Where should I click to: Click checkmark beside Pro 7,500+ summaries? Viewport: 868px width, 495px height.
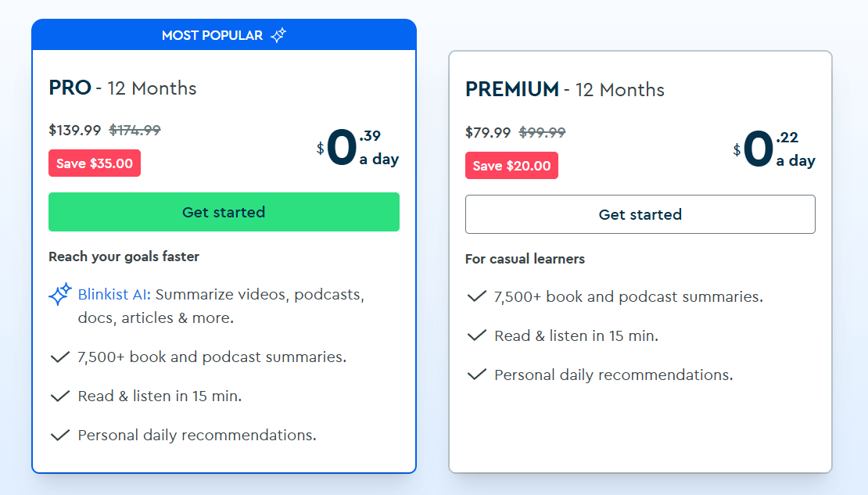[x=60, y=357]
